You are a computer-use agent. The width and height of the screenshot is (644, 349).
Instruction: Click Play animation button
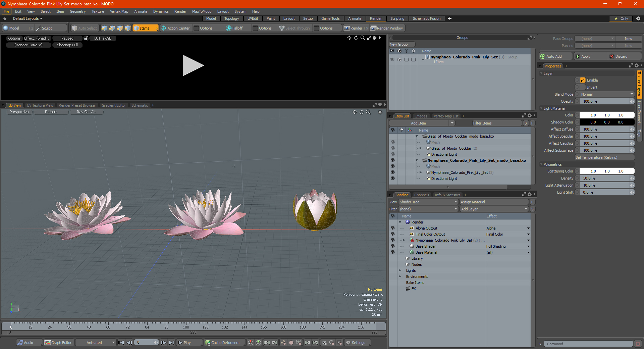click(189, 343)
